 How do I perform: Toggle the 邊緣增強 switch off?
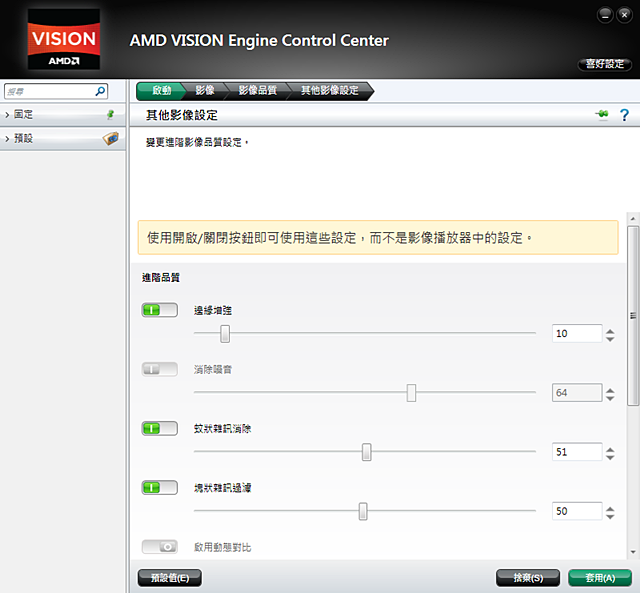(160, 310)
